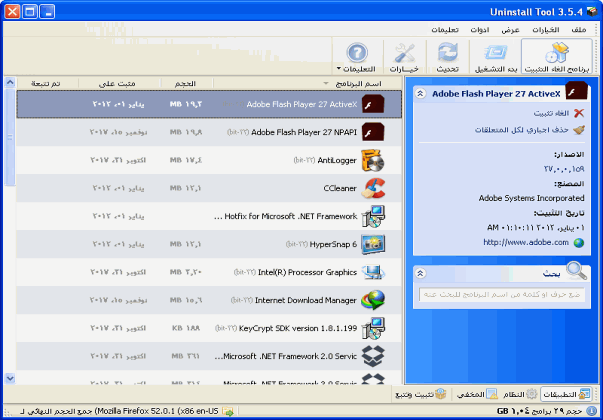The image size is (603, 420).
Task: Select Adobe Flash Player 27 ActiveX row icon
Action: coord(373,104)
